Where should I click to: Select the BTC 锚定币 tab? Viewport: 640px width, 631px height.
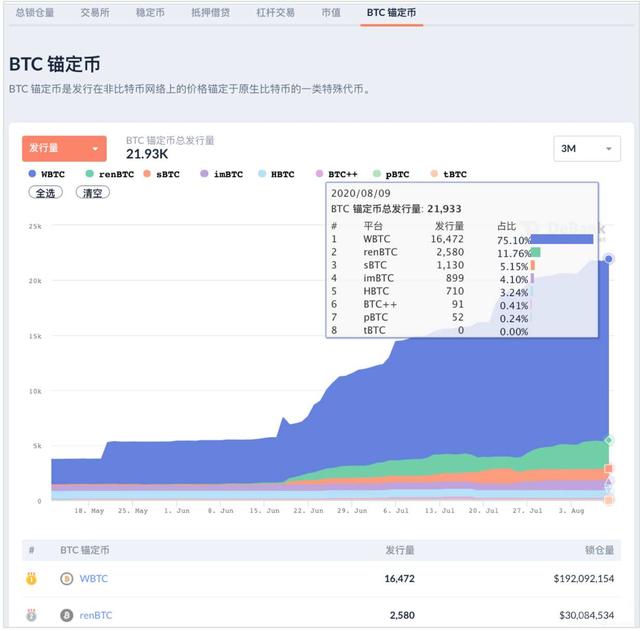pos(391,13)
